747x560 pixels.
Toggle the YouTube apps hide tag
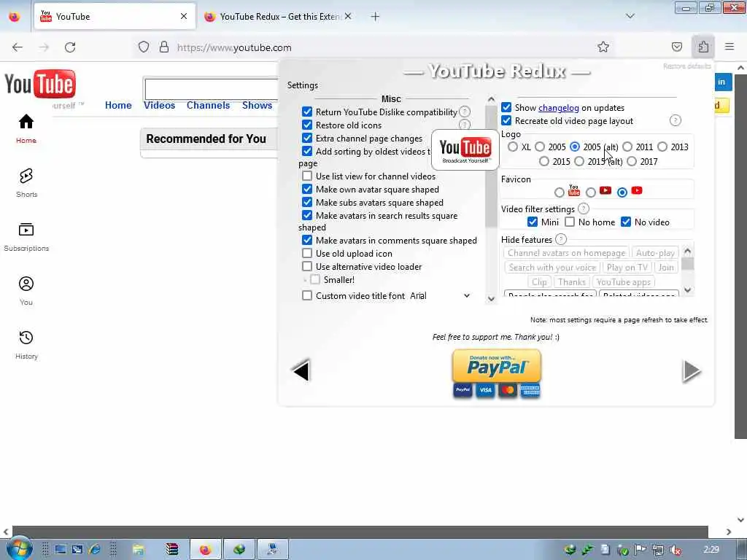pyautogui.click(x=623, y=282)
